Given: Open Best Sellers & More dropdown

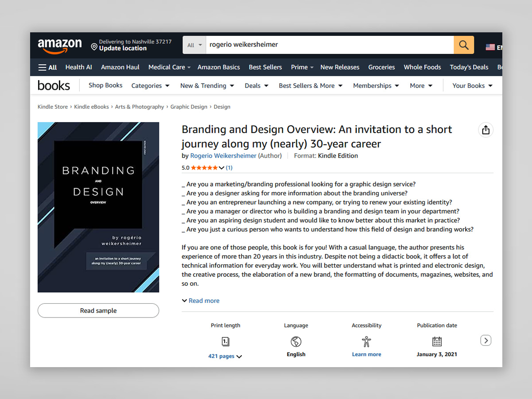Looking at the screenshot, I should coord(311,86).
